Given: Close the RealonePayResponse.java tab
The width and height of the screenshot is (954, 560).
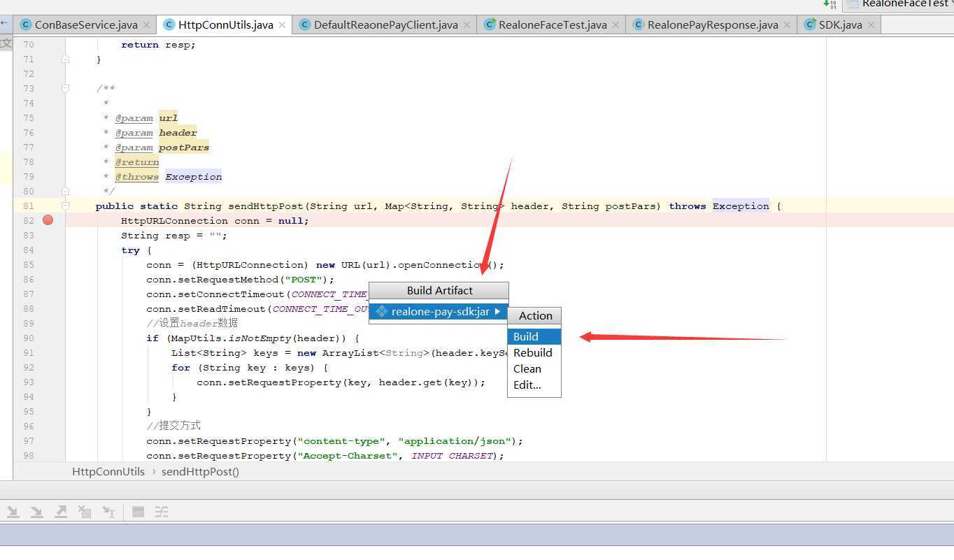Looking at the screenshot, I should pos(787,24).
